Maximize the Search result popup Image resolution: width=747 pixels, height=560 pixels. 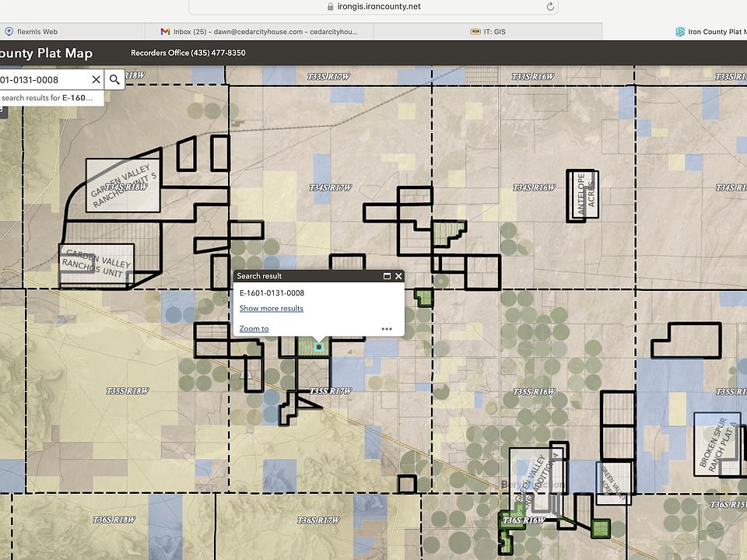pyautogui.click(x=387, y=276)
